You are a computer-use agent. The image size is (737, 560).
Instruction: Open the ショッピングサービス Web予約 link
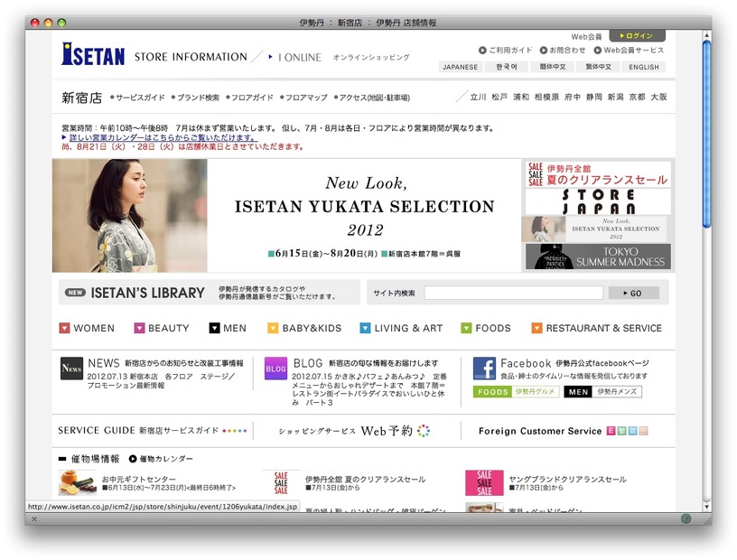coord(354,431)
